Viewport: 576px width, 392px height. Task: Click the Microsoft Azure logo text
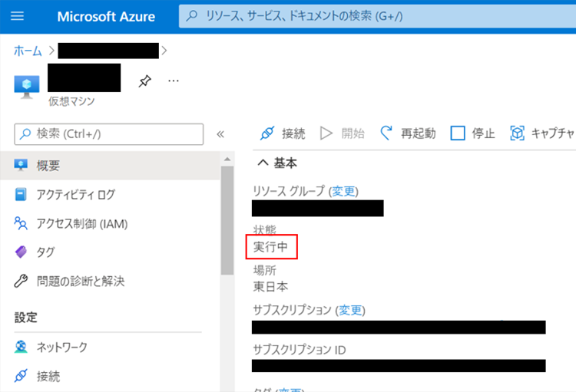pyautogui.click(x=106, y=17)
